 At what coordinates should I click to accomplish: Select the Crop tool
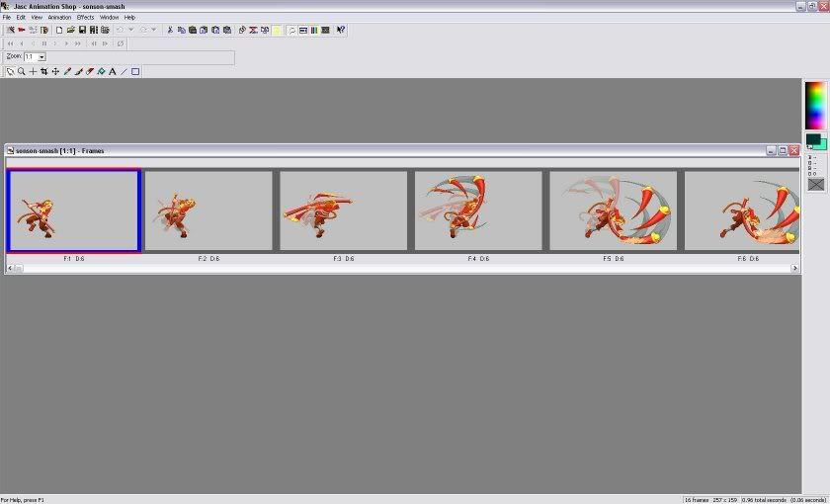pos(43,71)
